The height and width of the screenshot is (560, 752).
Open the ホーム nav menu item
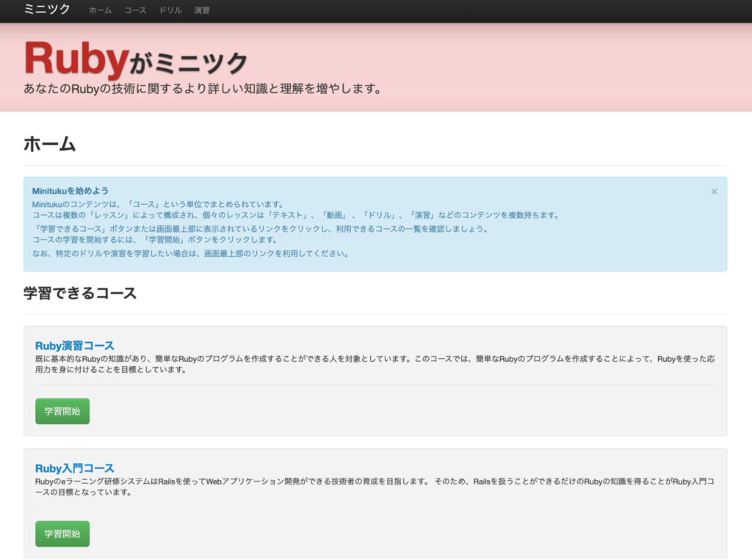tap(100, 10)
